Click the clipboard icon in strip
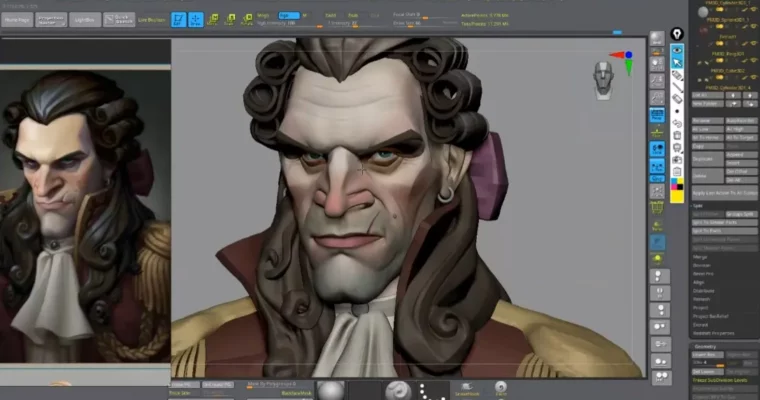Screen dimensions: 760x400 pos(677,171)
